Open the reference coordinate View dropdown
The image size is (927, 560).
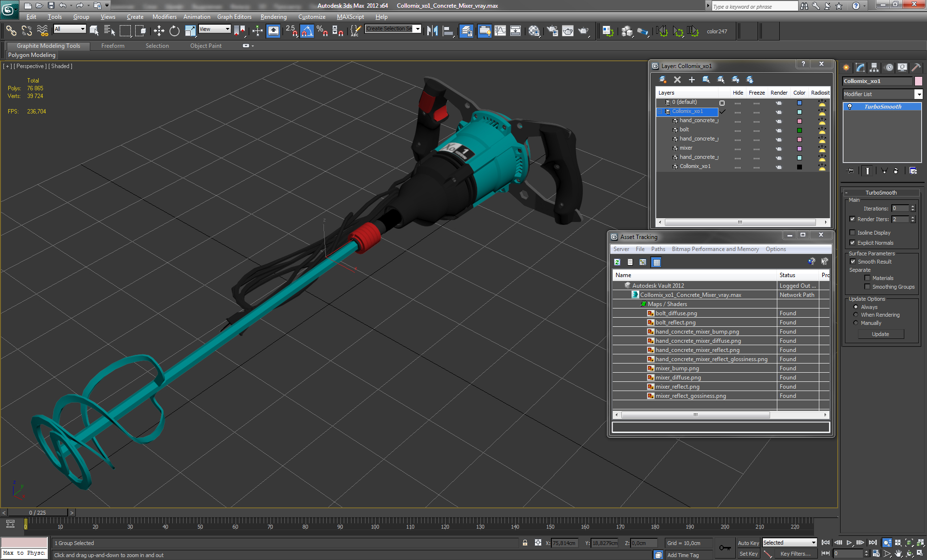point(227,29)
